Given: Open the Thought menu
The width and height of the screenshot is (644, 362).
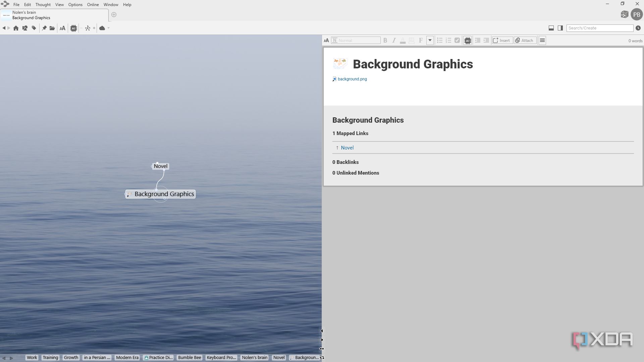Looking at the screenshot, I should 43,5.
